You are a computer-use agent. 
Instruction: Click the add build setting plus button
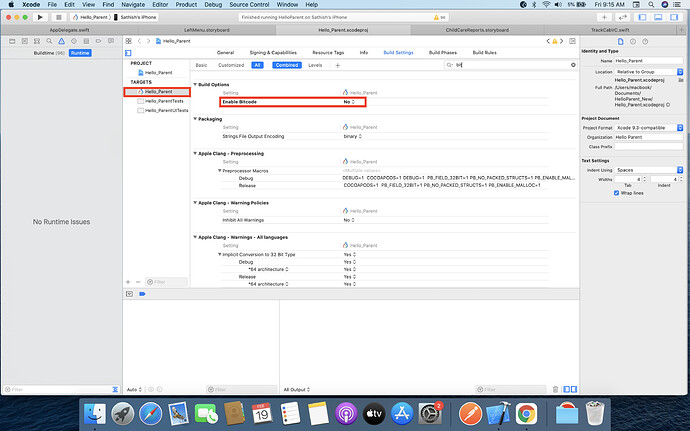(x=338, y=65)
